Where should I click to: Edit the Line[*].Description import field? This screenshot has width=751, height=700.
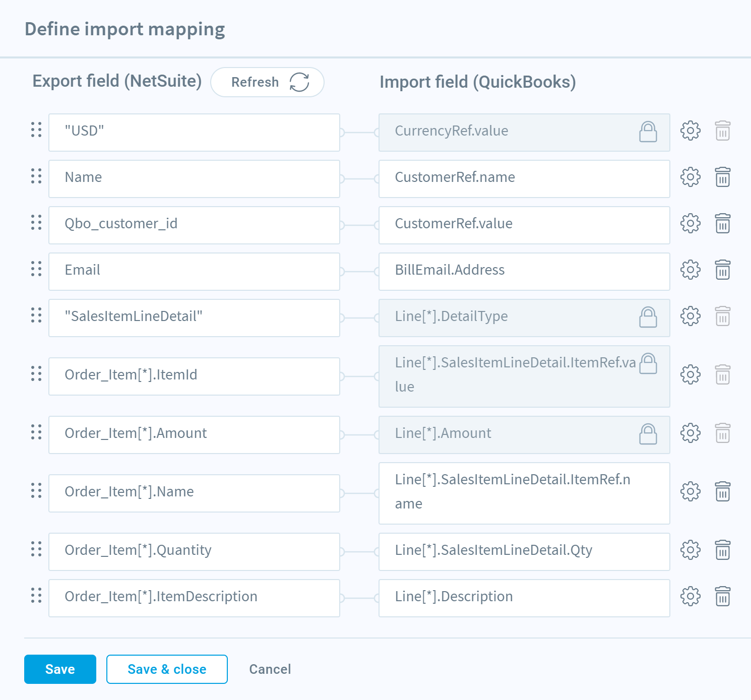[524, 598]
